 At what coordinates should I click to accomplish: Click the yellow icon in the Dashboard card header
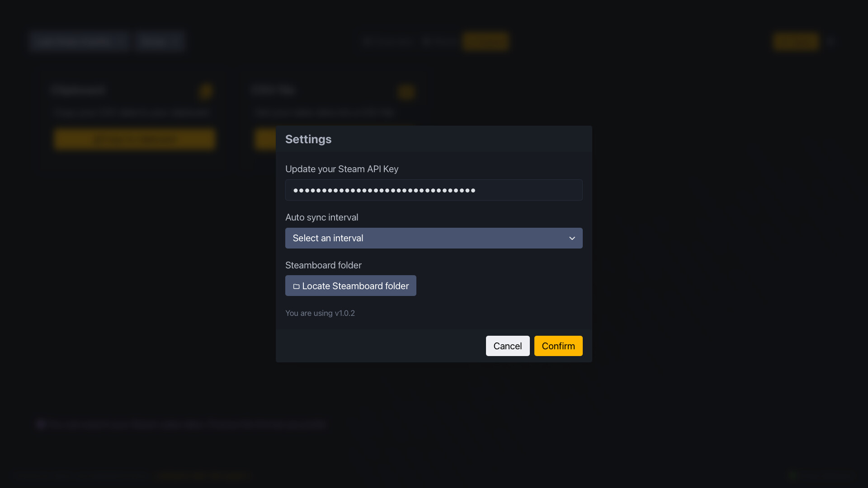pos(206,91)
